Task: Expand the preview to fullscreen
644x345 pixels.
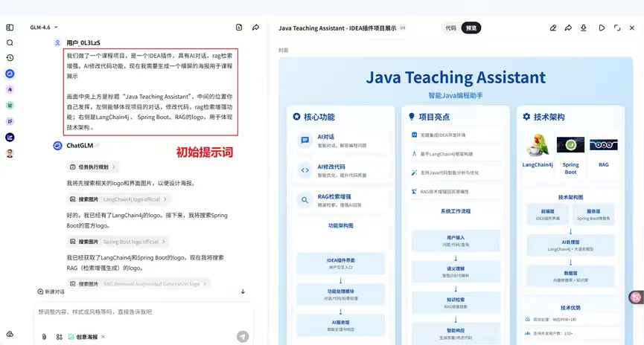Action: [x=617, y=28]
